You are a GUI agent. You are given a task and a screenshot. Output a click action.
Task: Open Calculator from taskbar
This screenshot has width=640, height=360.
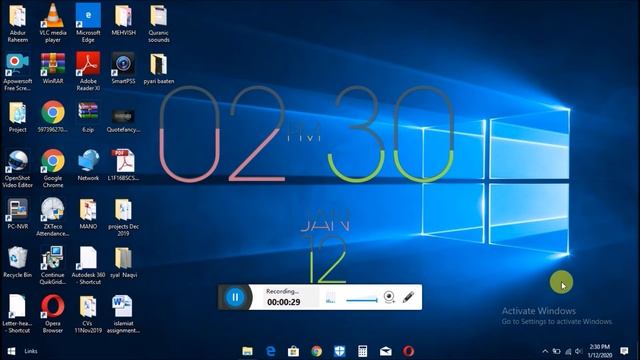362,351
